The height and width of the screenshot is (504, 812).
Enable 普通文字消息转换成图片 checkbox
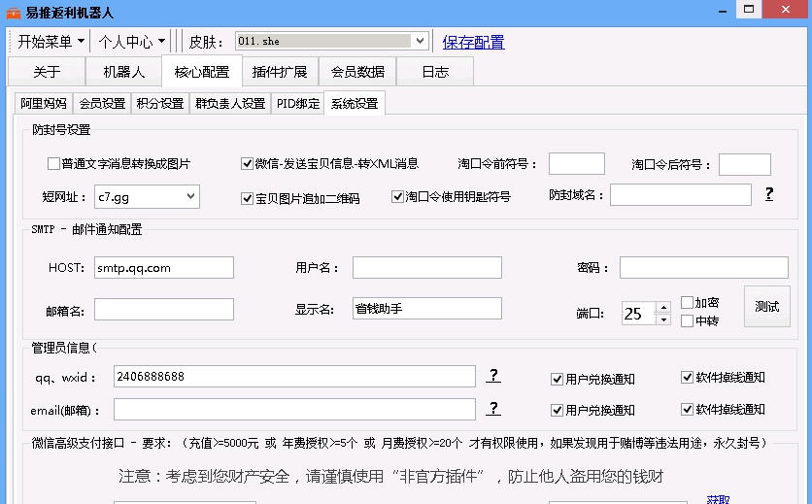pyautogui.click(x=53, y=164)
